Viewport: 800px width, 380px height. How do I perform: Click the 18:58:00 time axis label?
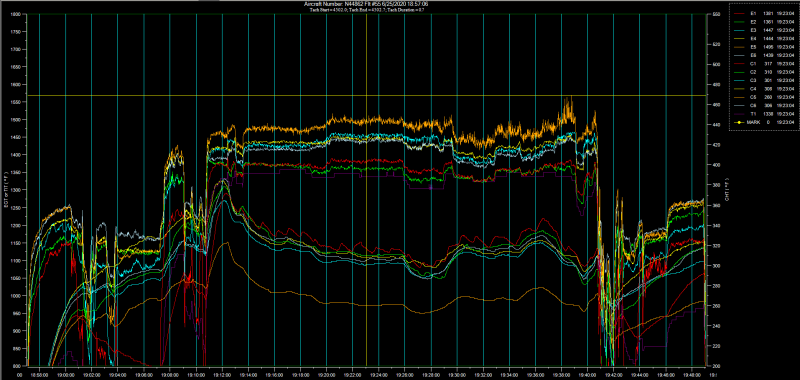[x=40, y=374]
